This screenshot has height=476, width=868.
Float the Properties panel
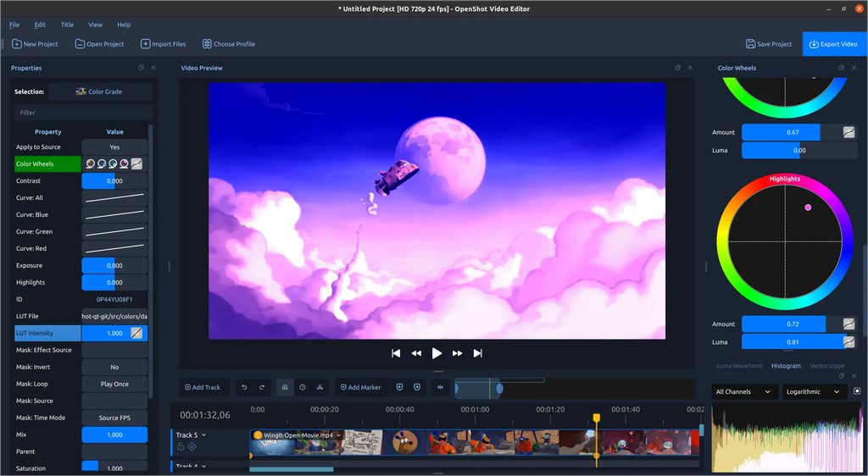click(142, 68)
